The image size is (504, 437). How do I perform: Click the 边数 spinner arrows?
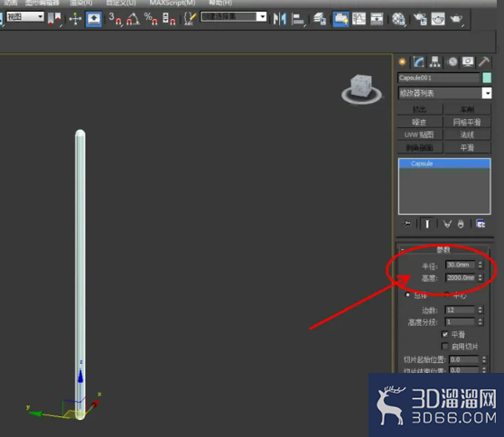480,310
